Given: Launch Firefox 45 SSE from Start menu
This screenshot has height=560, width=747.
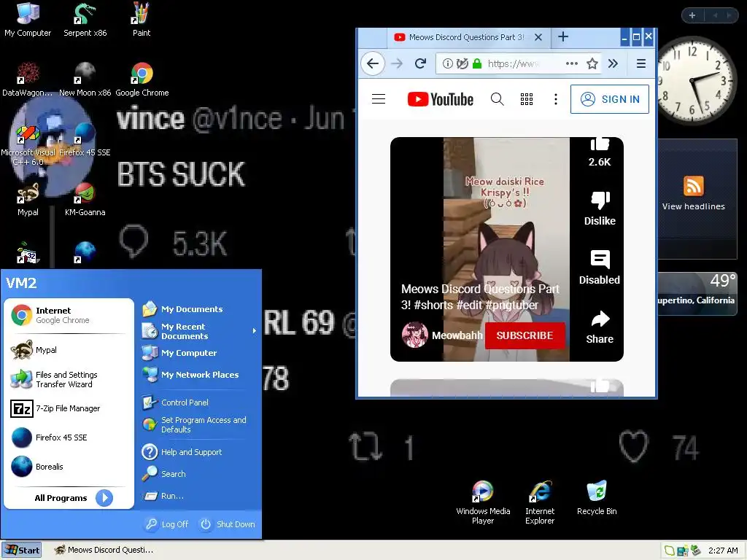Looking at the screenshot, I should [x=69, y=437].
